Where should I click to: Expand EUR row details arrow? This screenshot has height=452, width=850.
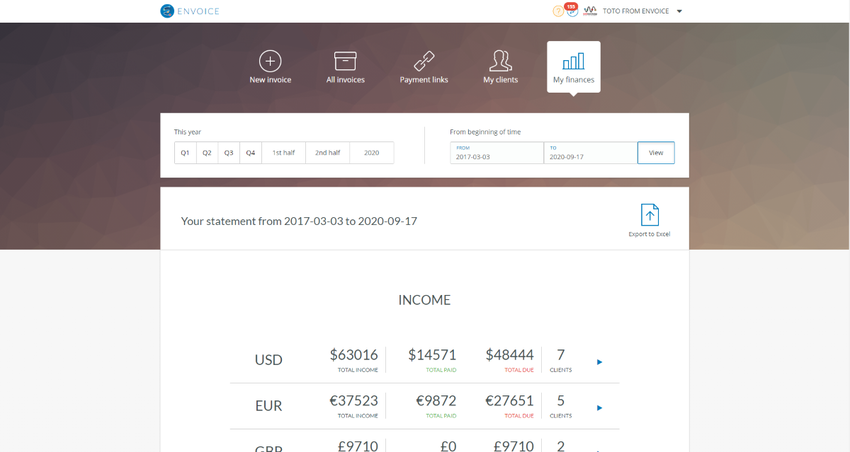[600, 408]
